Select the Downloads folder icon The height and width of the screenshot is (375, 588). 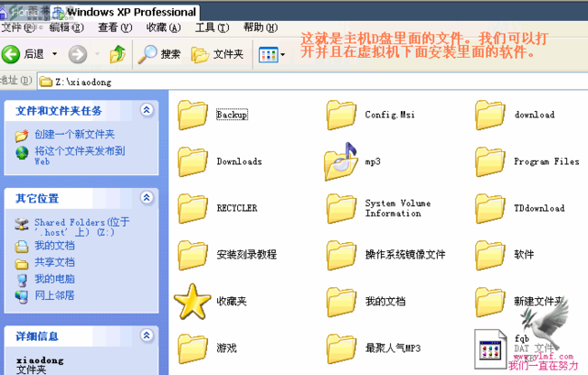pos(193,162)
